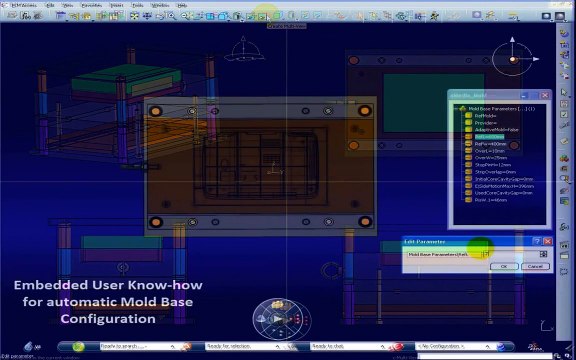
Task: Select the EjSideMotionMaxH=396mm parameter
Action: click(x=504, y=186)
